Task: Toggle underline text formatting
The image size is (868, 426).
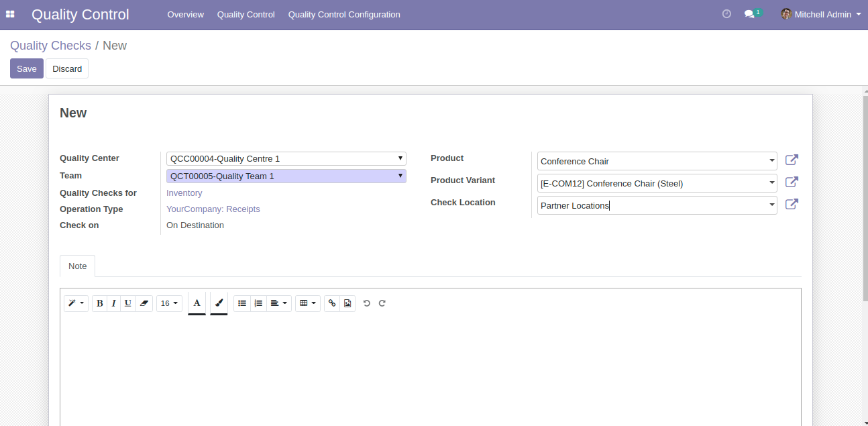Action: [127, 303]
